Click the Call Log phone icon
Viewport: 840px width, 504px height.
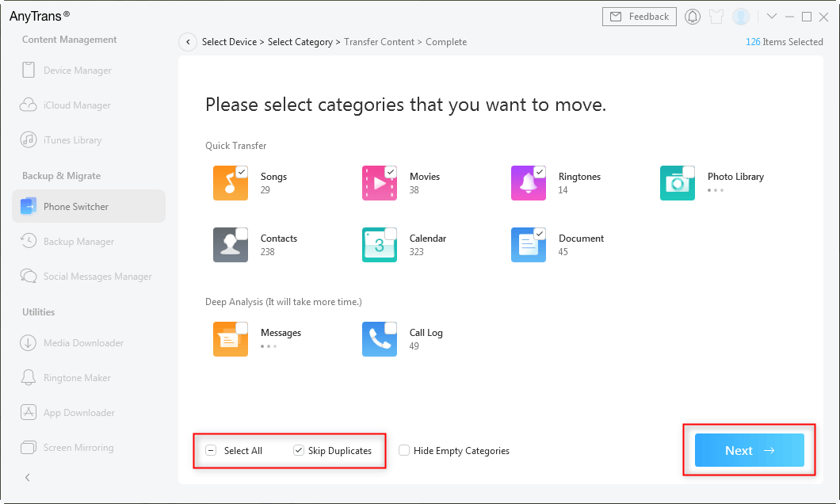(380, 339)
